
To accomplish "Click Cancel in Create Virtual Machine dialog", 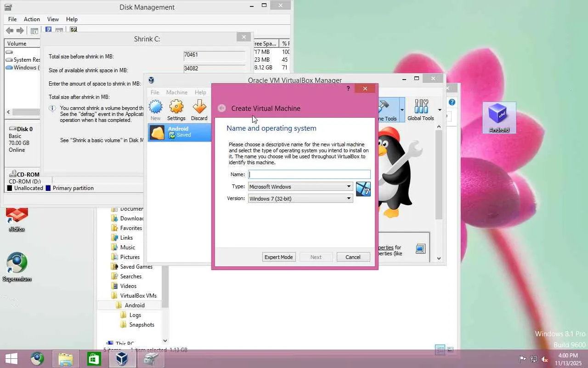I will (353, 257).
